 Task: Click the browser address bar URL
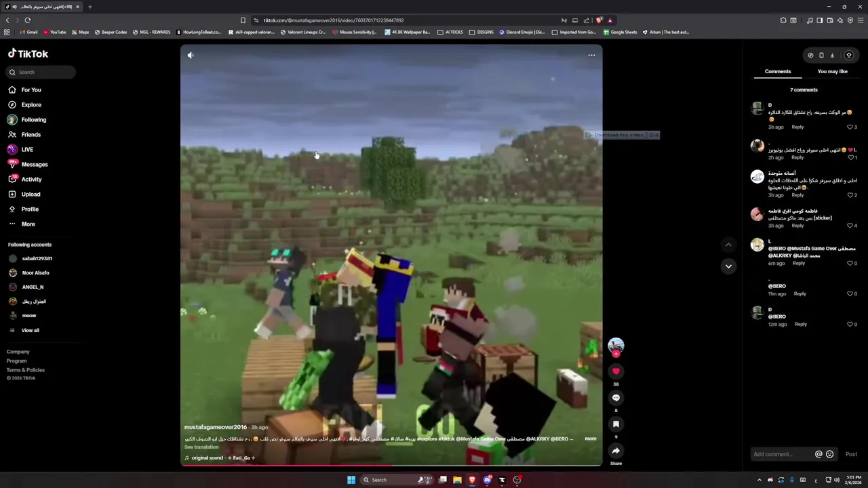tap(334, 20)
